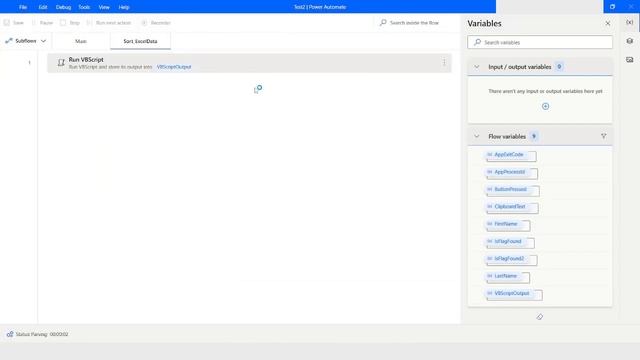The image size is (640, 360).
Task: Click line number 1 in the gutter
Action: point(29,62)
